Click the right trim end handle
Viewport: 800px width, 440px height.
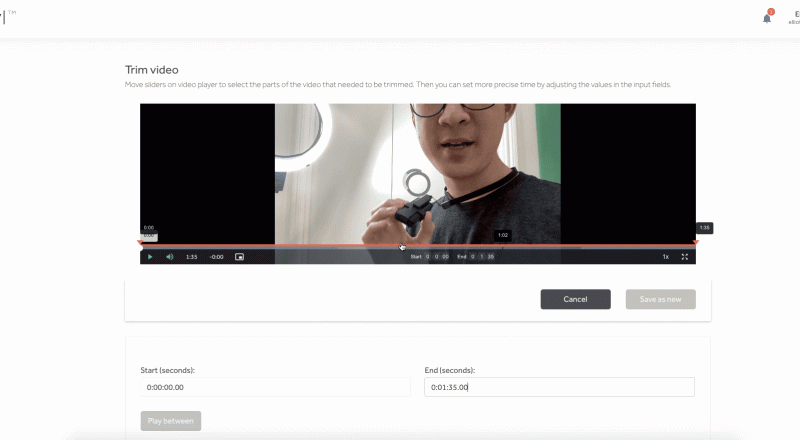pyautogui.click(x=695, y=243)
